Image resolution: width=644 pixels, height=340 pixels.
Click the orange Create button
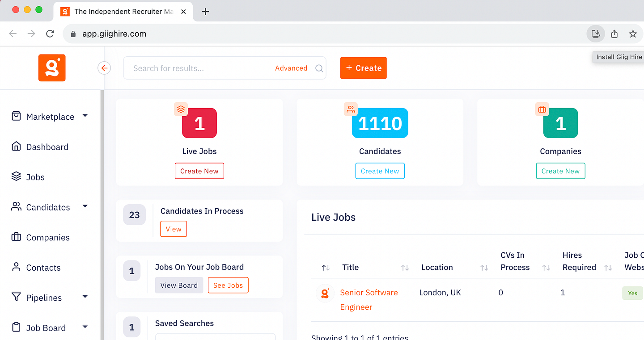(x=364, y=68)
